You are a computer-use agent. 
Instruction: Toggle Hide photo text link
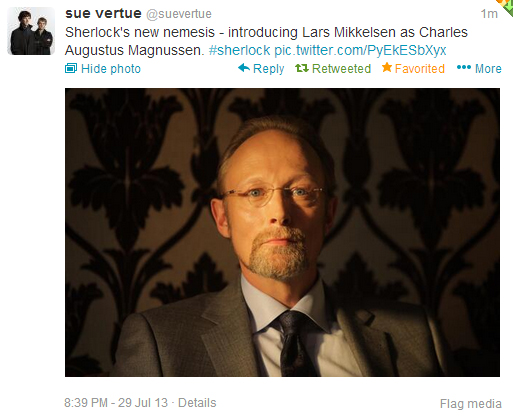111,69
